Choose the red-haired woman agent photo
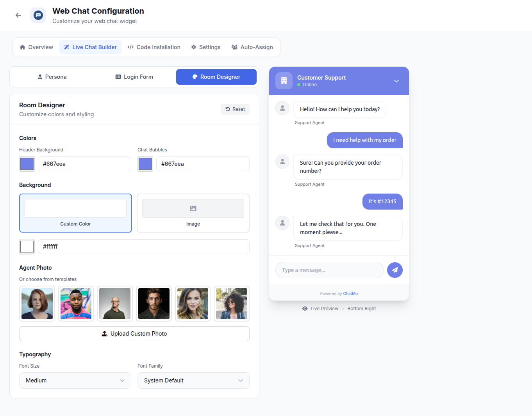The image size is (532, 416). (x=37, y=304)
